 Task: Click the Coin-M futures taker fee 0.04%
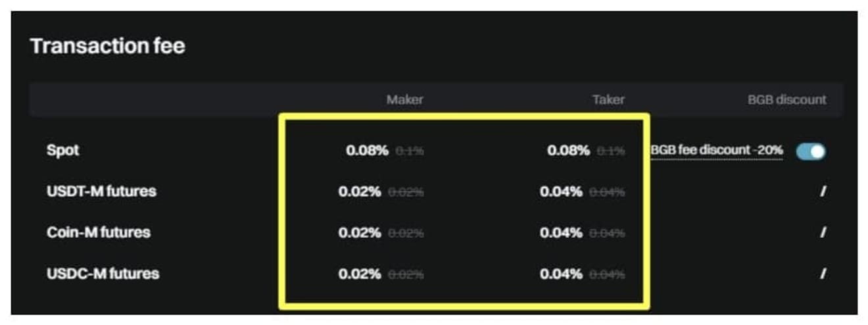click(x=561, y=232)
